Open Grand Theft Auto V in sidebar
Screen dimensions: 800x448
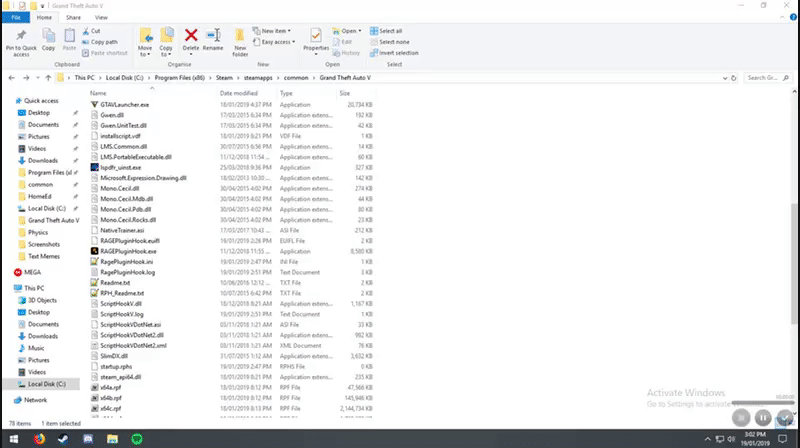point(53,220)
